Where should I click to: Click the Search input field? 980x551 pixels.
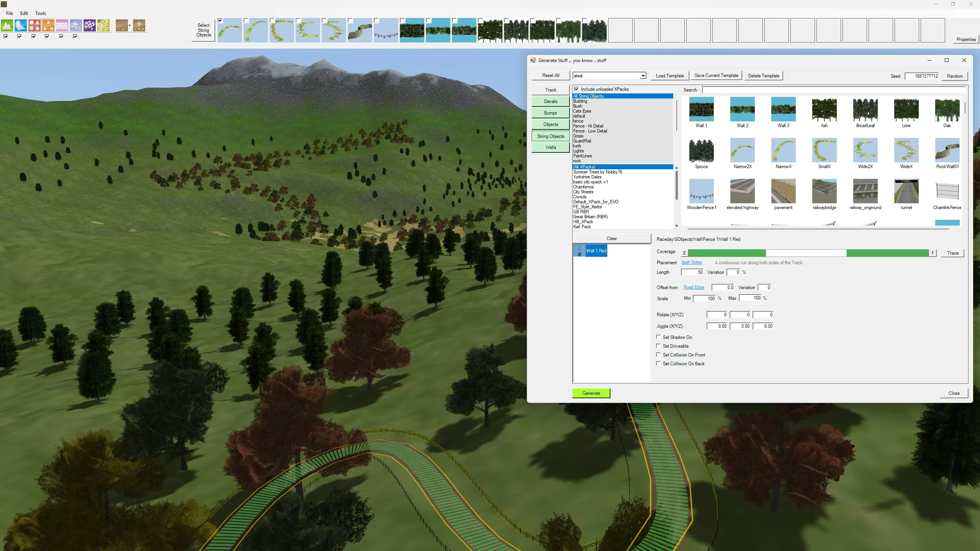tap(833, 90)
